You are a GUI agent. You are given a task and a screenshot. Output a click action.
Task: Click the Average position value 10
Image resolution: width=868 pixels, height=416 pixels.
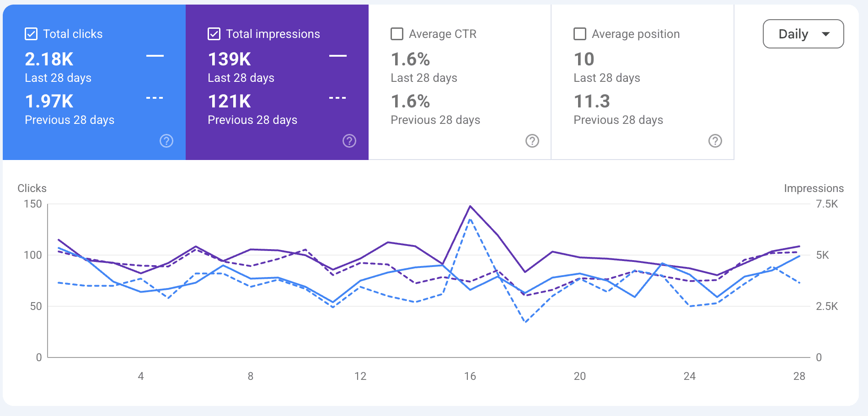584,59
